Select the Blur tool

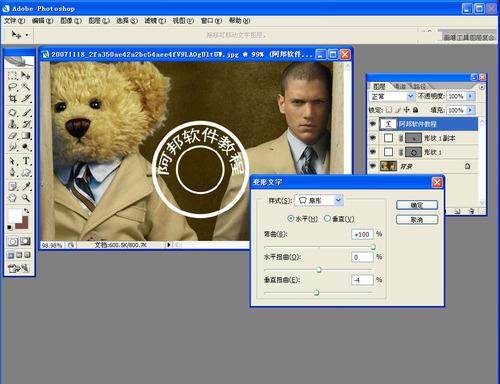(13, 147)
